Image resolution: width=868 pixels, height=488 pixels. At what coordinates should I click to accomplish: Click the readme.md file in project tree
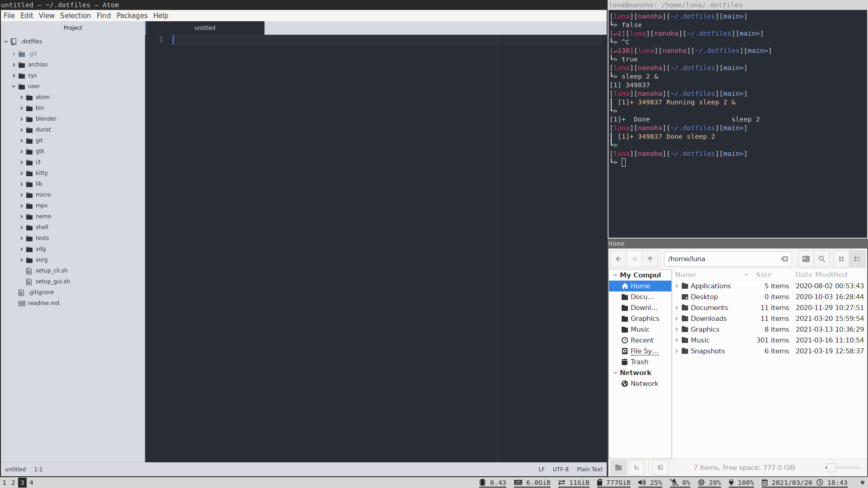click(x=43, y=303)
